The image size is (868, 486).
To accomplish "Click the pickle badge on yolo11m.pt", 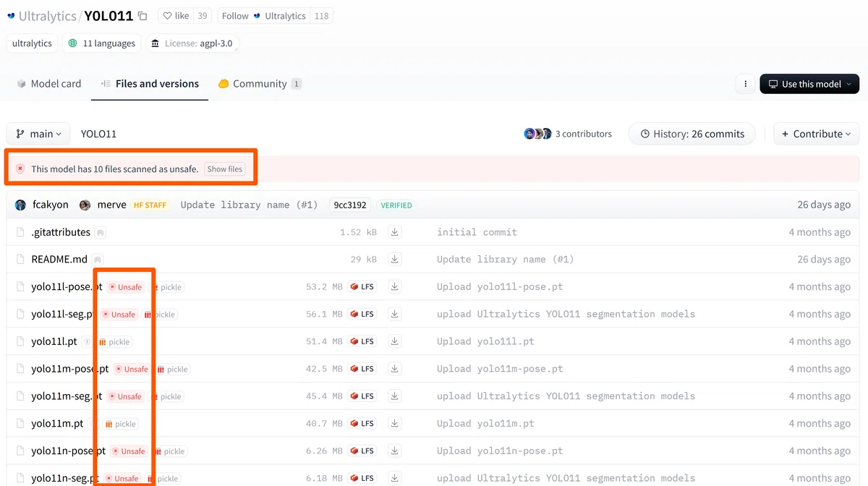I will coord(120,424).
